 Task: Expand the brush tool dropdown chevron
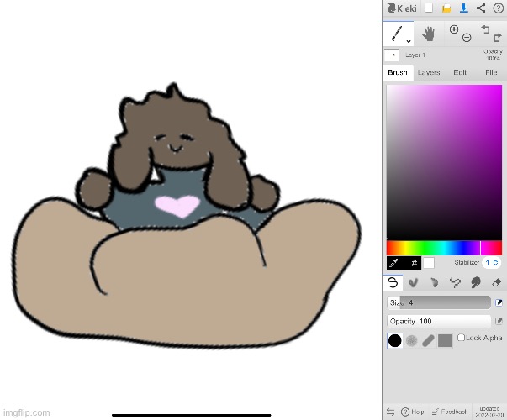pyautogui.click(x=409, y=41)
